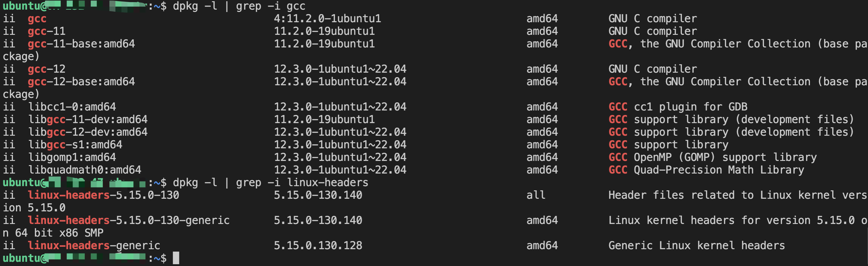Click the version 5.15.0.130.128 text
Viewport: 868px width, 266px height.
tap(318, 246)
